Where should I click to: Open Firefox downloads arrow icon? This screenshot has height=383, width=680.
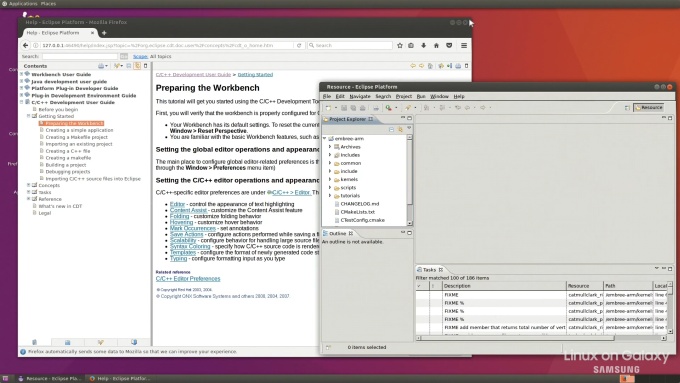pyautogui.click(x=424, y=45)
